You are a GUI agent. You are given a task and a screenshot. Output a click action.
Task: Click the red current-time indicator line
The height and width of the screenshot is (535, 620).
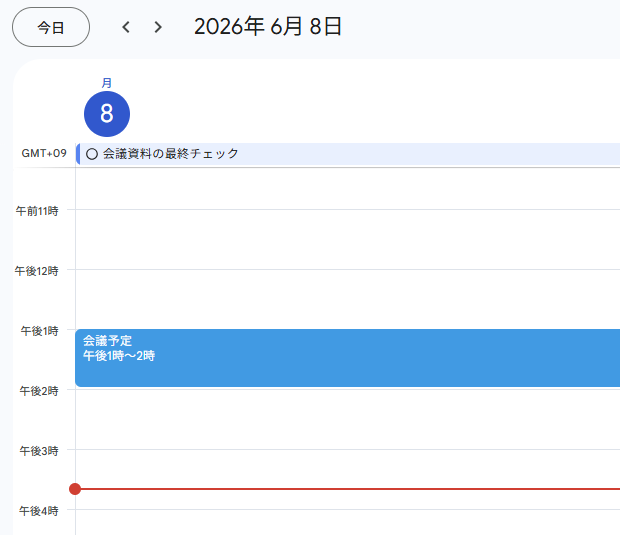350,489
